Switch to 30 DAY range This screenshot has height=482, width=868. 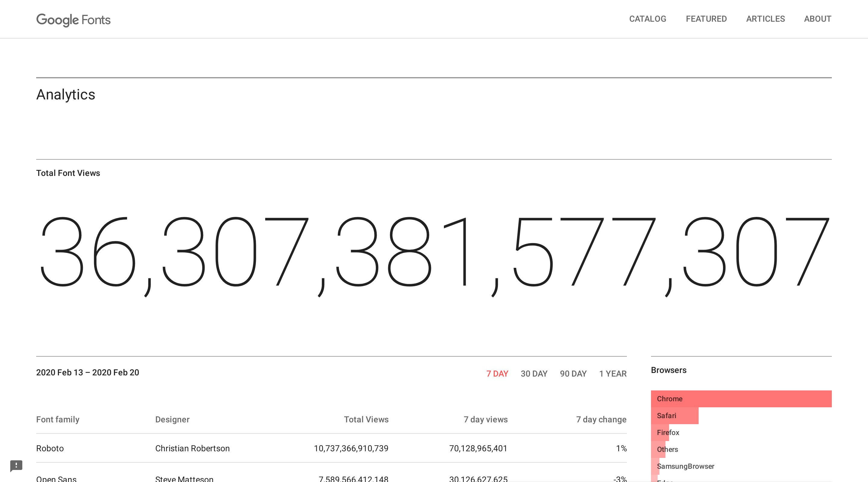(x=534, y=374)
